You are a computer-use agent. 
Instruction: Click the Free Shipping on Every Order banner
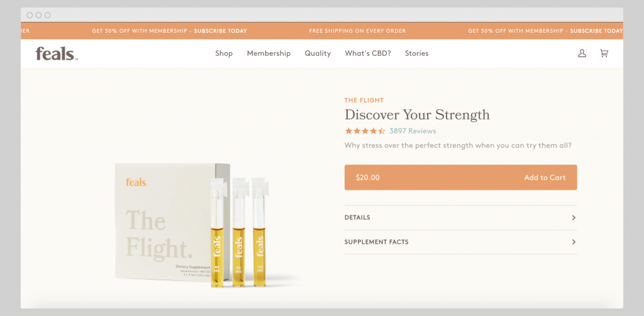click(x=357, y=31)
